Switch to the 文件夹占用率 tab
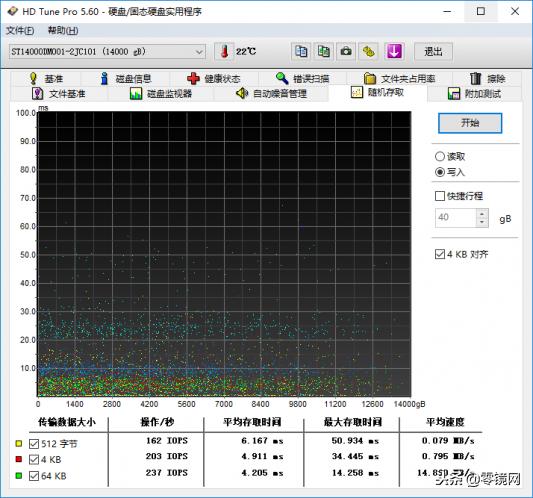This screenshot has height=498, width=533. click(x=399, y=79)
